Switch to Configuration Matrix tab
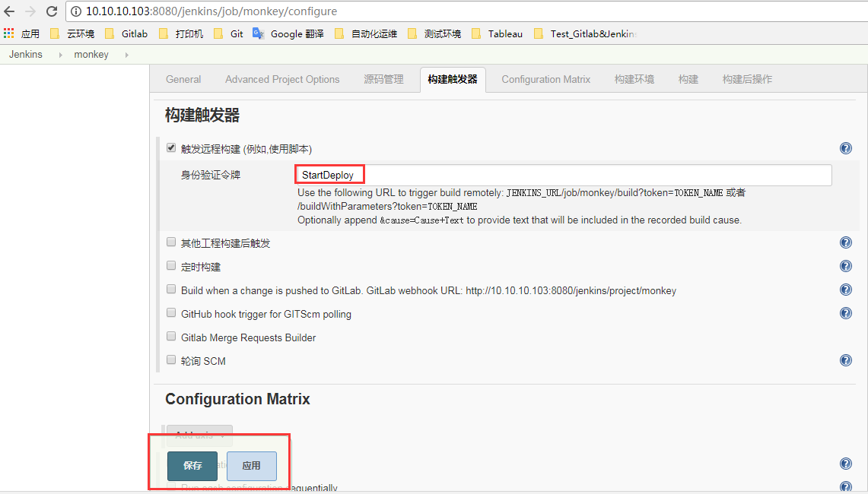Screen dimensions: 868x494 point(545,79)
